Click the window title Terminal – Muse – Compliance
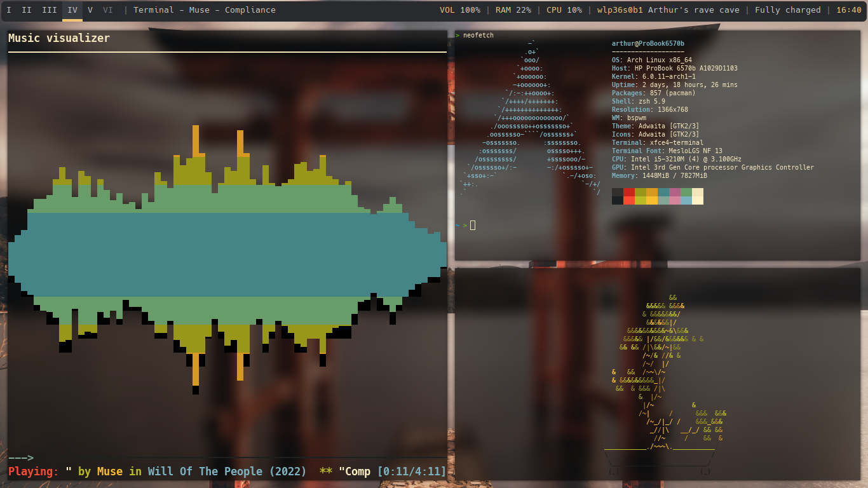The width and height of the screenshot is (868, 488). coord(205,10)
